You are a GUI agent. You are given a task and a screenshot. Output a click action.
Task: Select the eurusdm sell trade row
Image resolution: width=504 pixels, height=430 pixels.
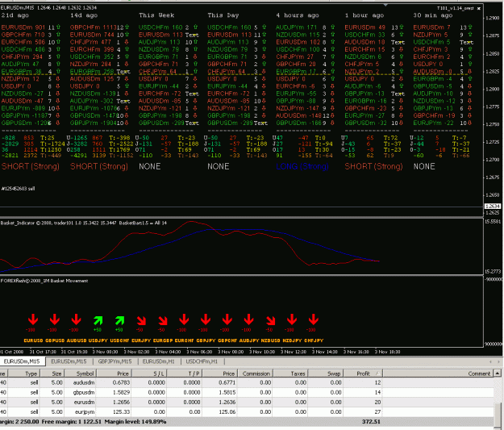(247, 402)
